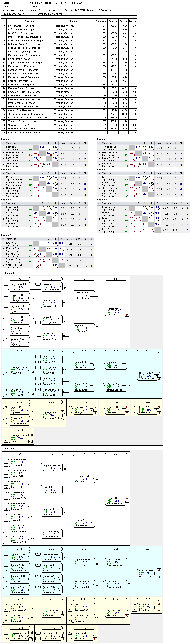Click the organizer text ЦНТ «Метеорит» (meteorit-tt.com)

47,14
